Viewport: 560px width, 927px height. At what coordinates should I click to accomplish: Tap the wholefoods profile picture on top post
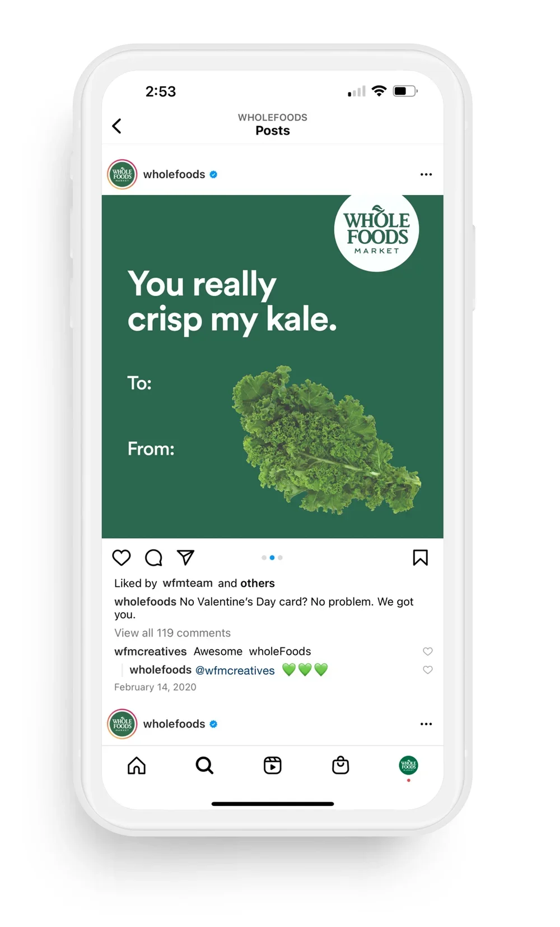[122, 174]
